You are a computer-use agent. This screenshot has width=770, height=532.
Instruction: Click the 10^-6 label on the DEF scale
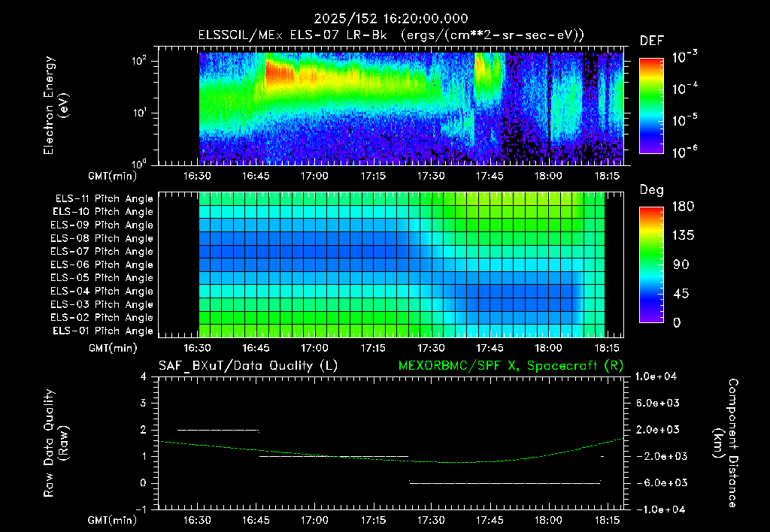click(x=684, y=152)
